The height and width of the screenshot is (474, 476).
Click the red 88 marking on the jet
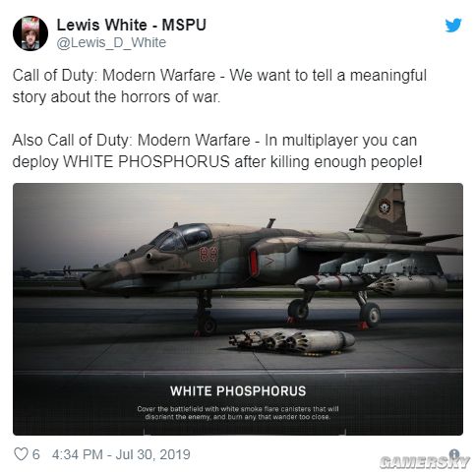point(208,254)
